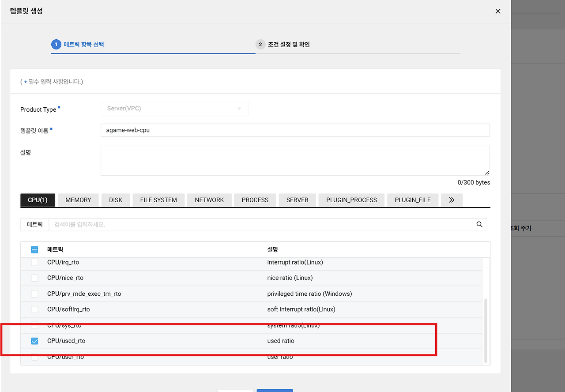Click 'privileged time ratio (Windows)' description
The height and width of the screenshot is (392, 565).
tap(309, 294)
